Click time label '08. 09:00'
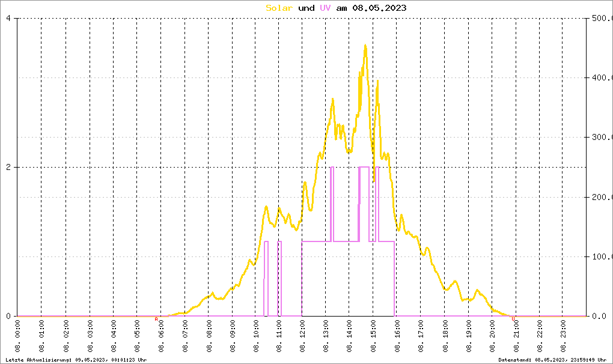The width and height of the screenshot is (613, 364). (232, 336)
